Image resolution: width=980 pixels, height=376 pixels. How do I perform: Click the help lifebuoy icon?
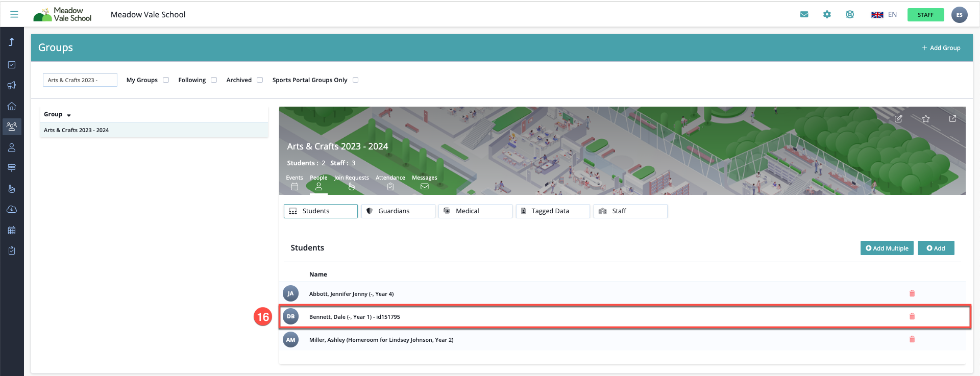click(x=850, y=14)
